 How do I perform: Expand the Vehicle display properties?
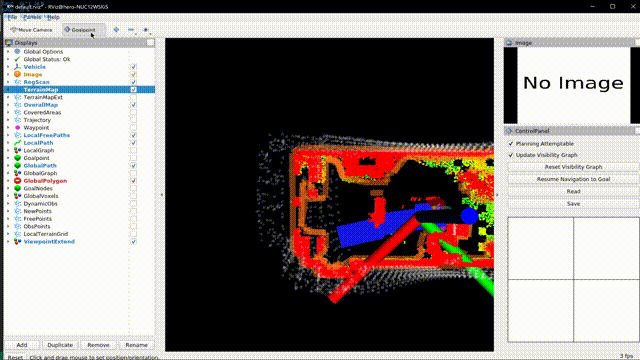tap(8, 67)
